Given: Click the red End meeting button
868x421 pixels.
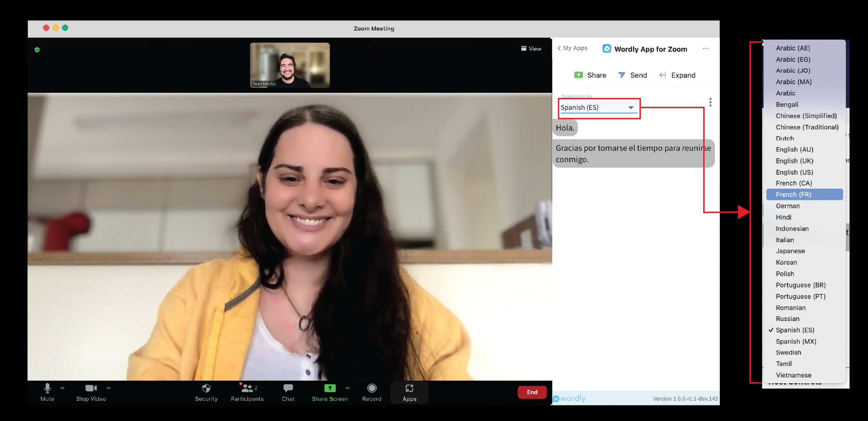Looking at the screenshot, I should [532, 392].
